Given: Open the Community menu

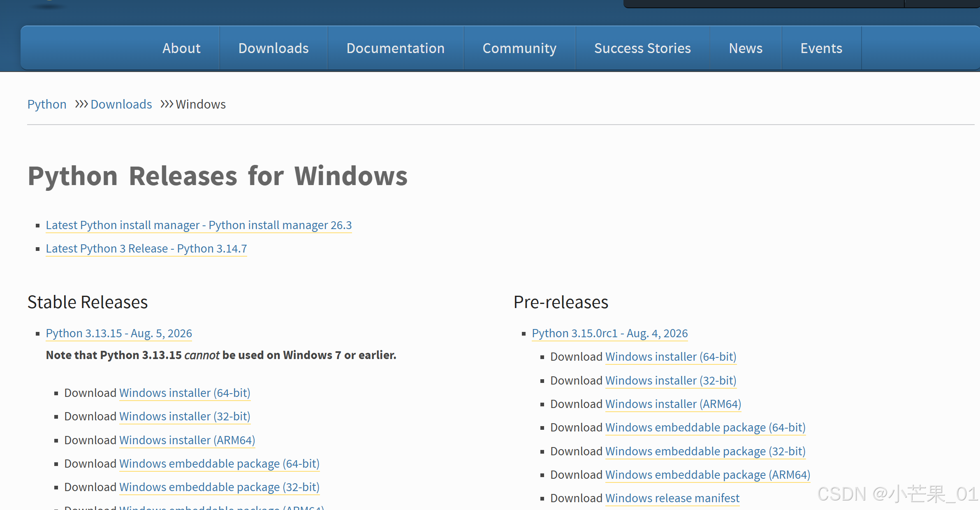Looking at the screenshot, I should (519, 48).
